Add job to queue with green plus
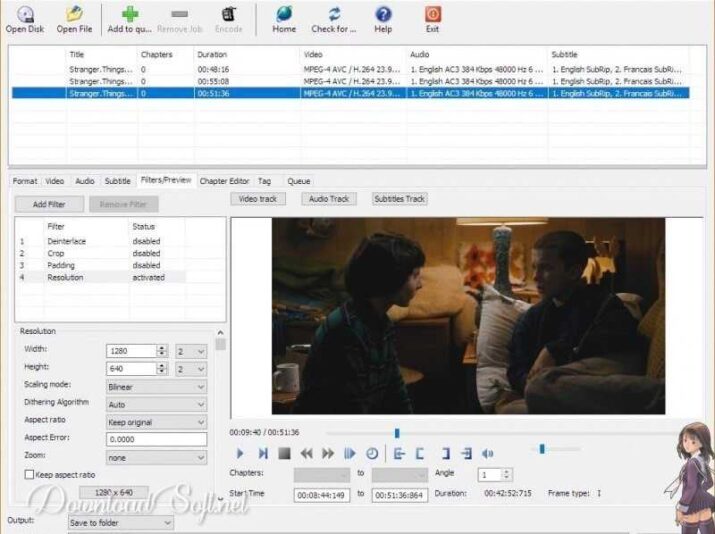 click(130, 20)
